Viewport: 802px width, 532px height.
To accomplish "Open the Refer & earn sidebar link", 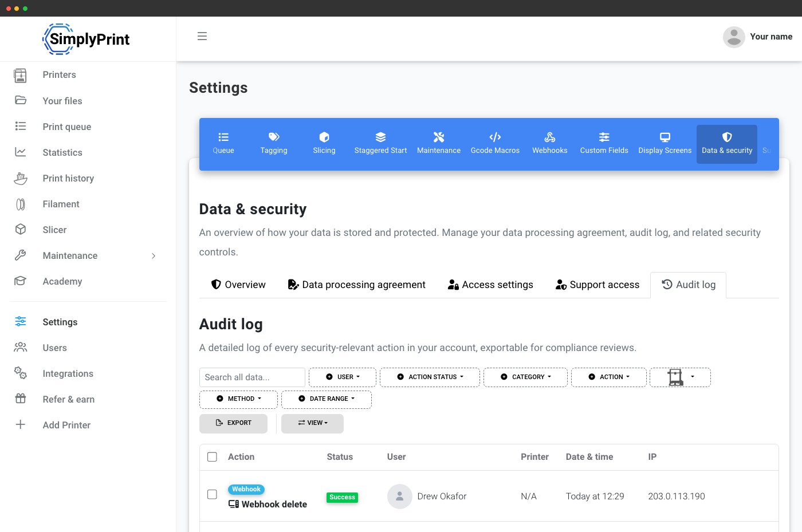I will click(x=69, y=399).
